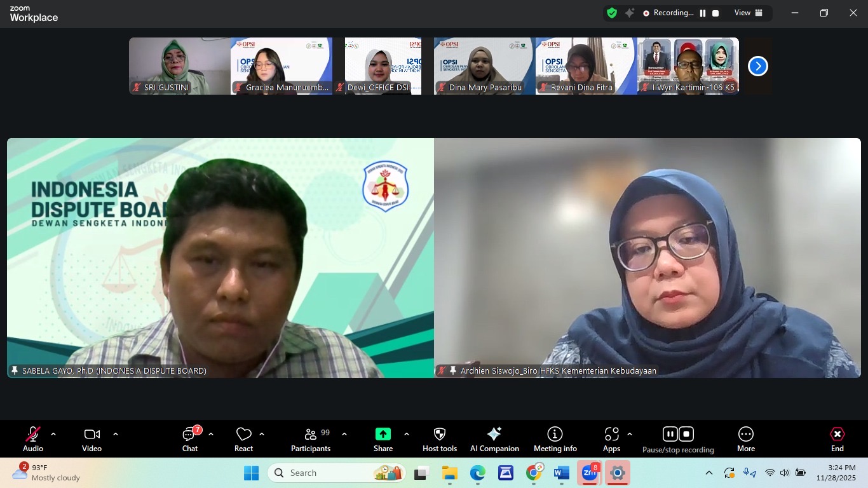The width and height of the screenshot is (868, 488).
Task: Expand video options arrow next to Video
Action: coord(116,435)
